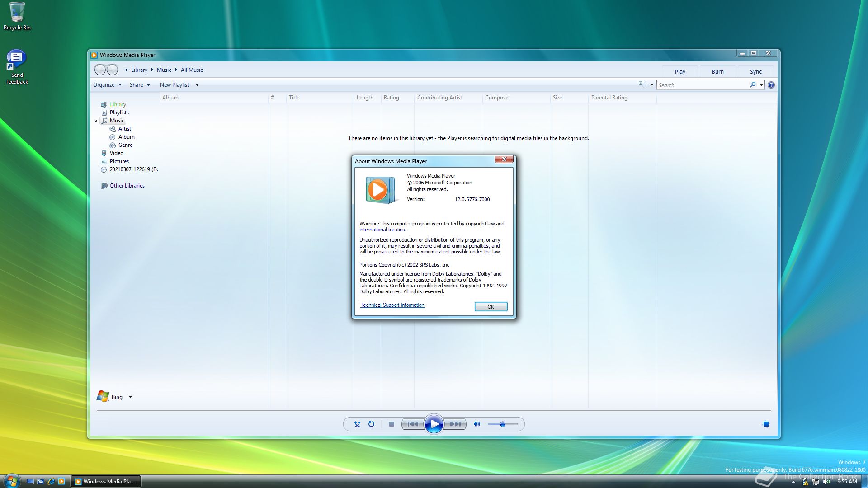Screen dimensions: 868x488
Task: Sort by the Rating column header
Action: (x=397, y=98)
